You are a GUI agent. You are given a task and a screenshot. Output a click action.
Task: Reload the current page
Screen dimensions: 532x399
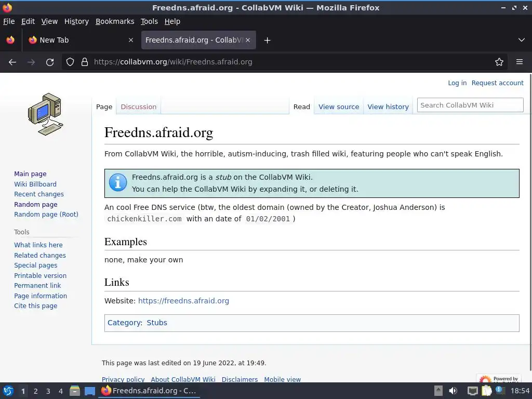[50, 62]
